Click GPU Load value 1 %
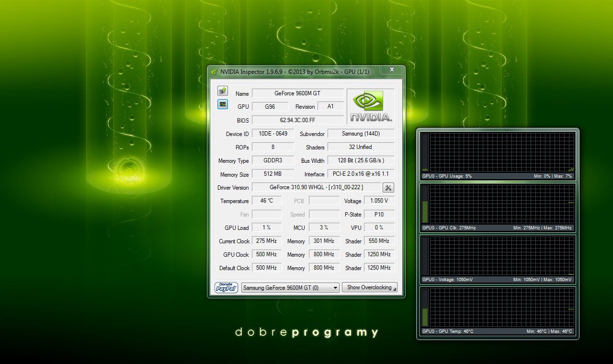 [x=267, y=227]
